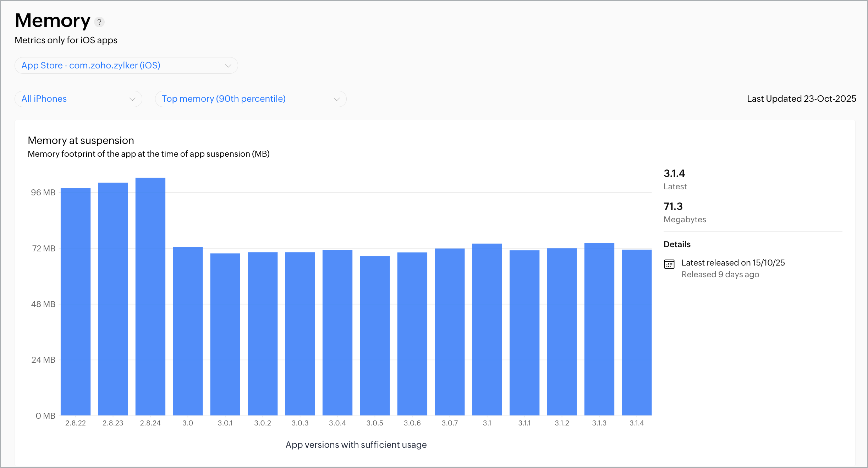Click the 3.0.7 x-axis version label

pyautogui.click(x=450, y=423)
